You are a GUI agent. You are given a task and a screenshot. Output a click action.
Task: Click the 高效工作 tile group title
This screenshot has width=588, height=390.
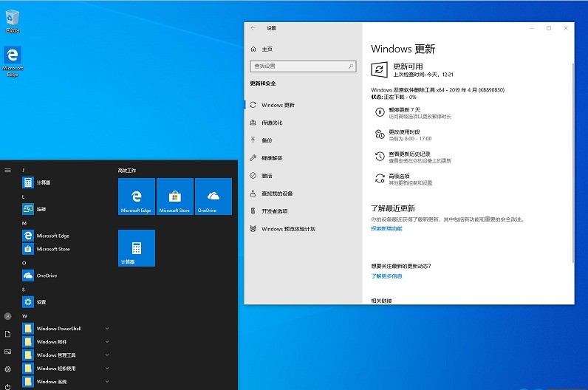127,171
